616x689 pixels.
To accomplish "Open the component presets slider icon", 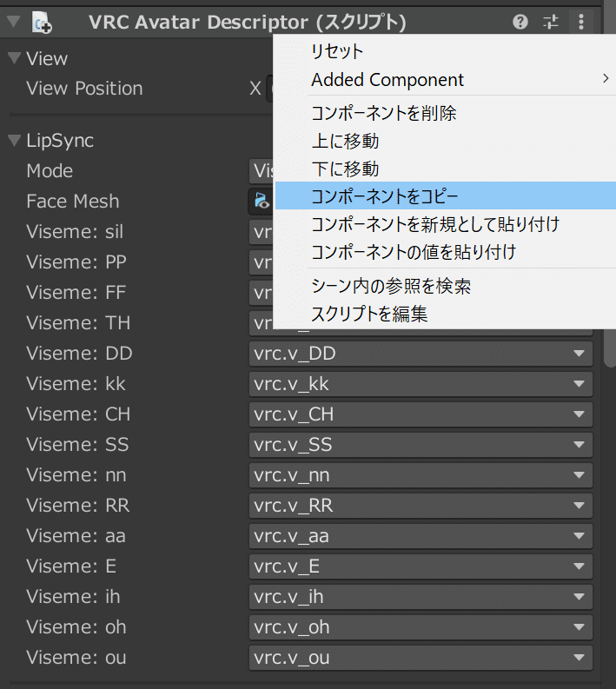I will pos(551,22).
